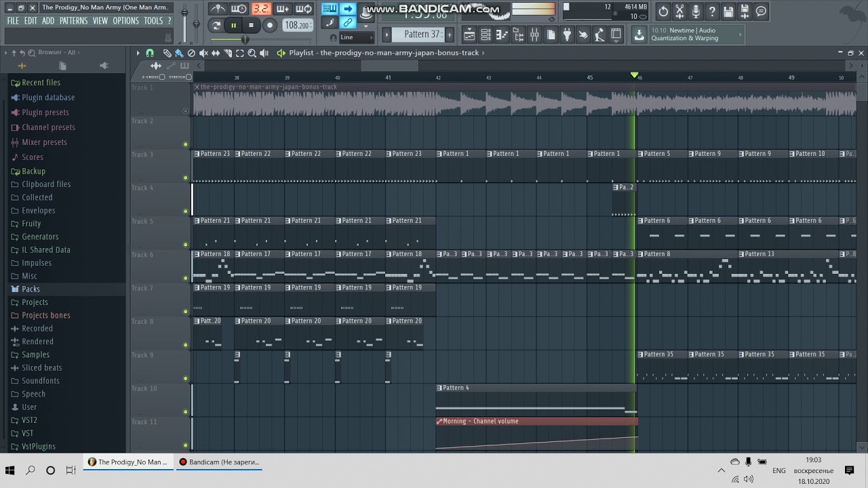868x488 pixels.
Task: Pause playback with the pause button
Action: (x=234, y=25)
